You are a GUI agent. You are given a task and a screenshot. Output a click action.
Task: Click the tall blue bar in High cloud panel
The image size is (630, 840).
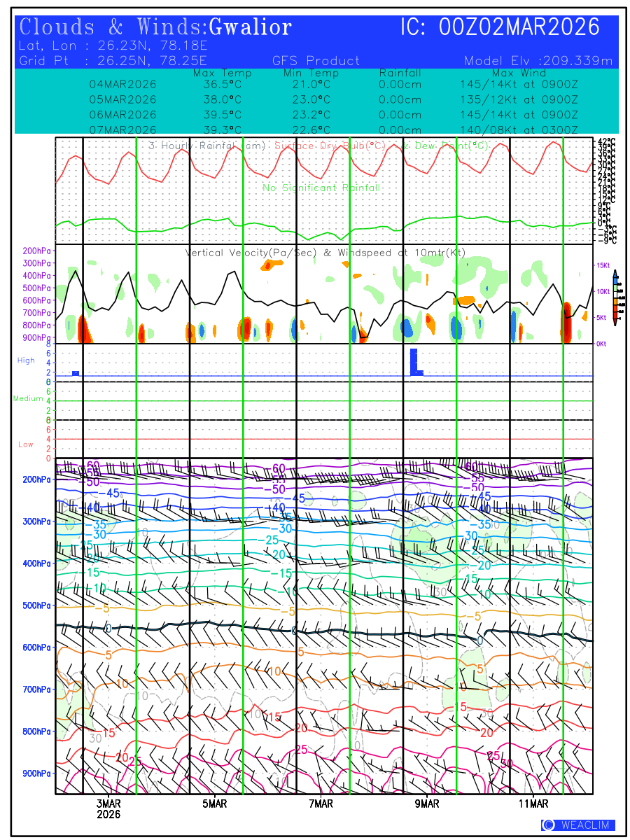(414, 361)
